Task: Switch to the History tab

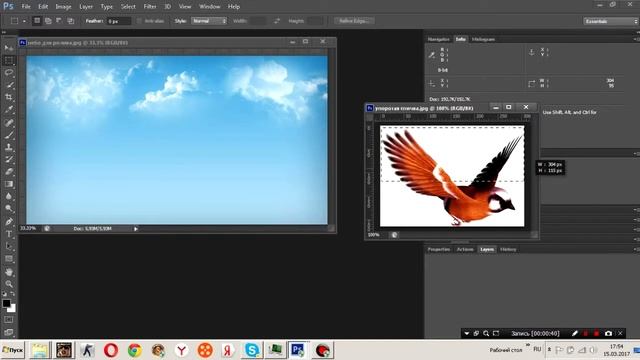Action: click(508, 249)
